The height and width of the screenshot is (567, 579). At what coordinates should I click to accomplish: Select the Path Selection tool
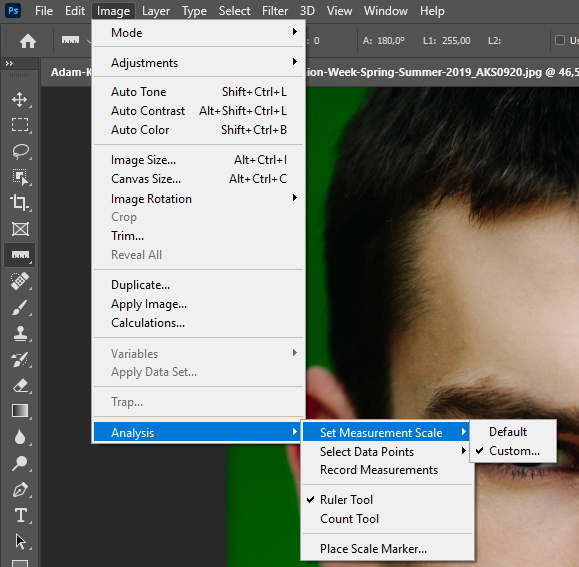20,541
